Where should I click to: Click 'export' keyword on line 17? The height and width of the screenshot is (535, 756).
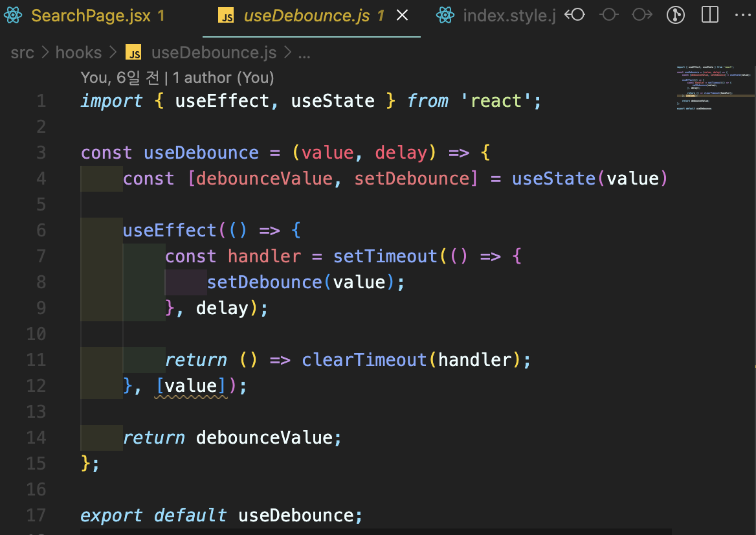[x=111, y=515]
